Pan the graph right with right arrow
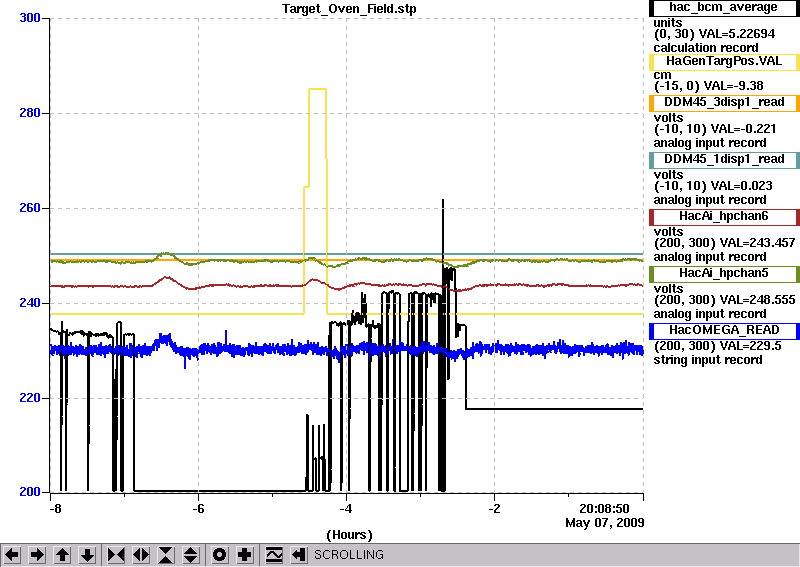The height and width of the screenshot is (567, 800). 37,555
